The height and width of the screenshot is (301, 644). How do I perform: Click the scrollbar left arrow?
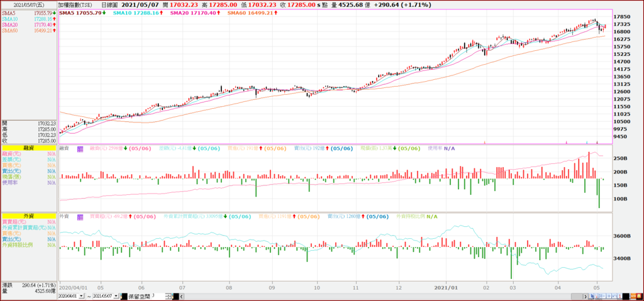click(x=181, y=297)
